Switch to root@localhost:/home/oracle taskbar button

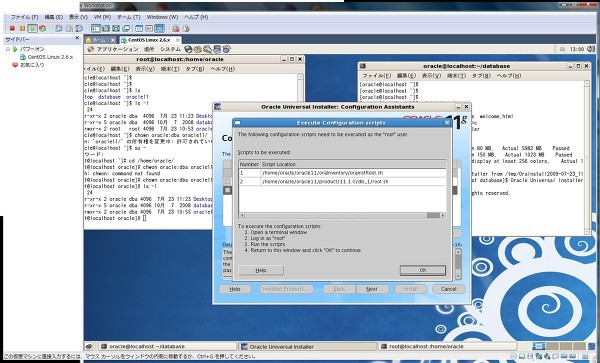[x=447, y=347]
